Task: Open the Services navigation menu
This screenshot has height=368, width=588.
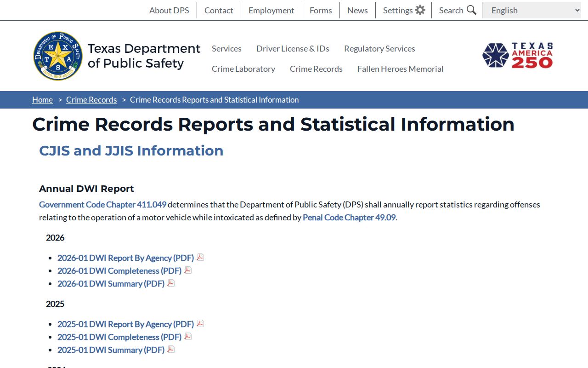Action: (x=226, y=48)
